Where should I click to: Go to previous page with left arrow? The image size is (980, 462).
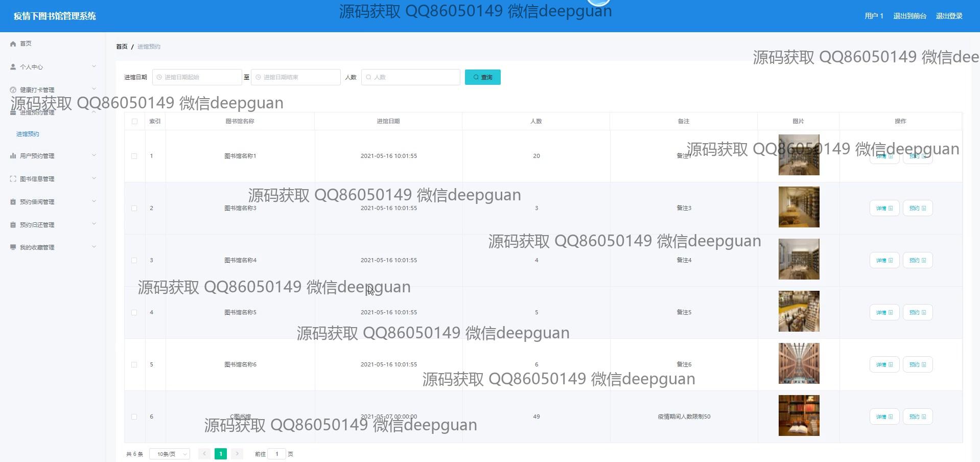(x=204, y=454)
